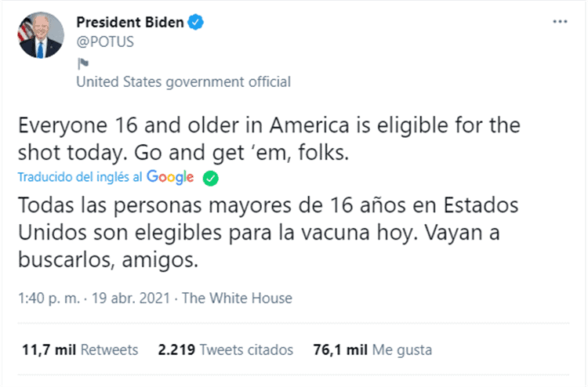
Task: Click the green checkmark translation icon
Action: tap(210, 179)
